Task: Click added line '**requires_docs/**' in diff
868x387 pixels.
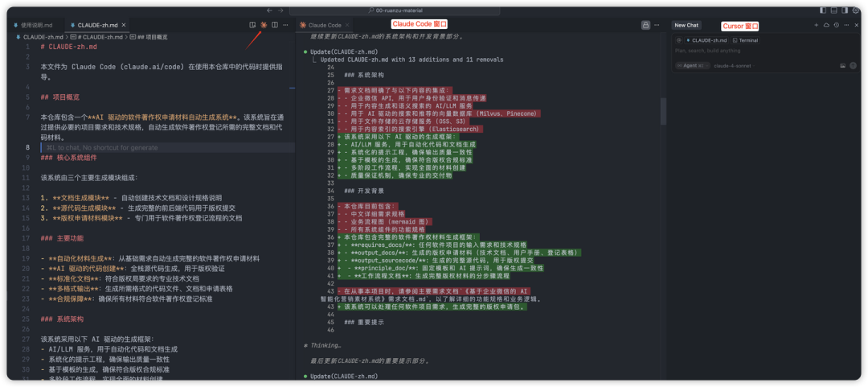Action: point(432,244)
